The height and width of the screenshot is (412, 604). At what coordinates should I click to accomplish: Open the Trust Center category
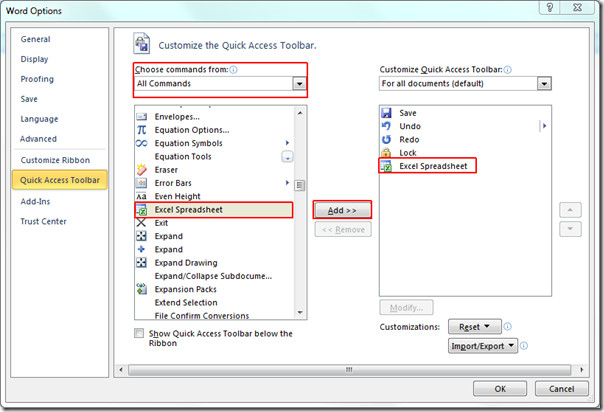(x=43, y=221)
